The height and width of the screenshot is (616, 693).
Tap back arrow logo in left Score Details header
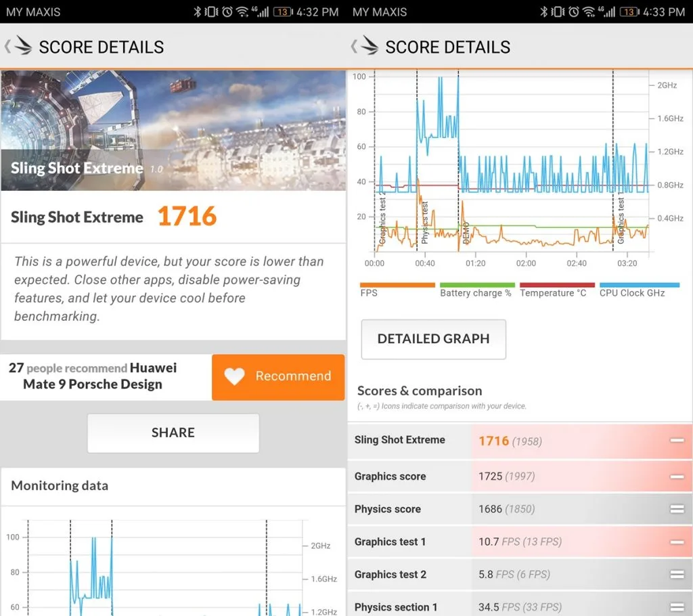[x=18, y=46]
